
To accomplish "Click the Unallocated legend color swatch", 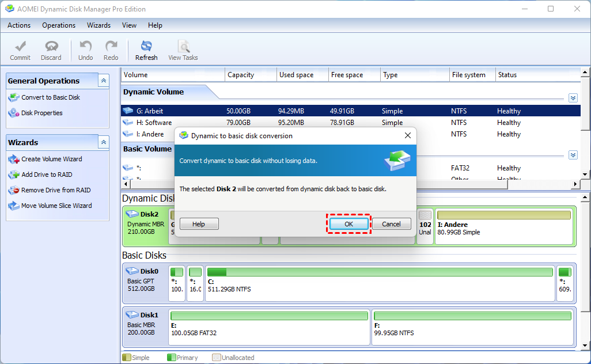I will point(217,357).
